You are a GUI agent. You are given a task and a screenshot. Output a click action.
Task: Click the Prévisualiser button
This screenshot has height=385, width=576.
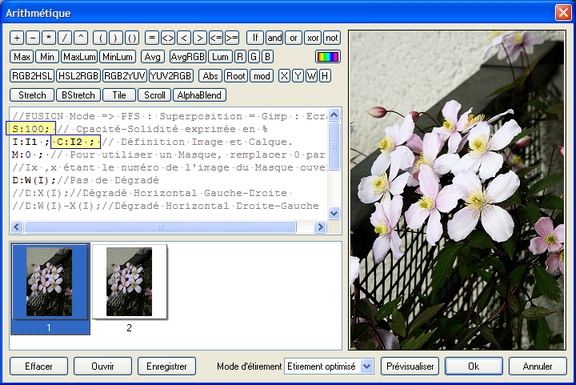tap(410, 366)
